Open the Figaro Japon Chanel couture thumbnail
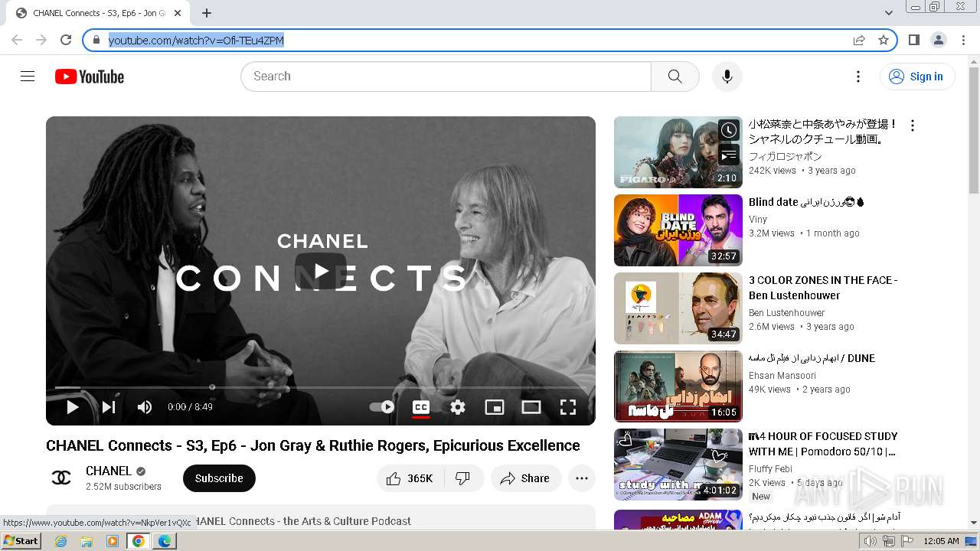The image size is (980, 551). pyautogui.click(x=678, y=152)
